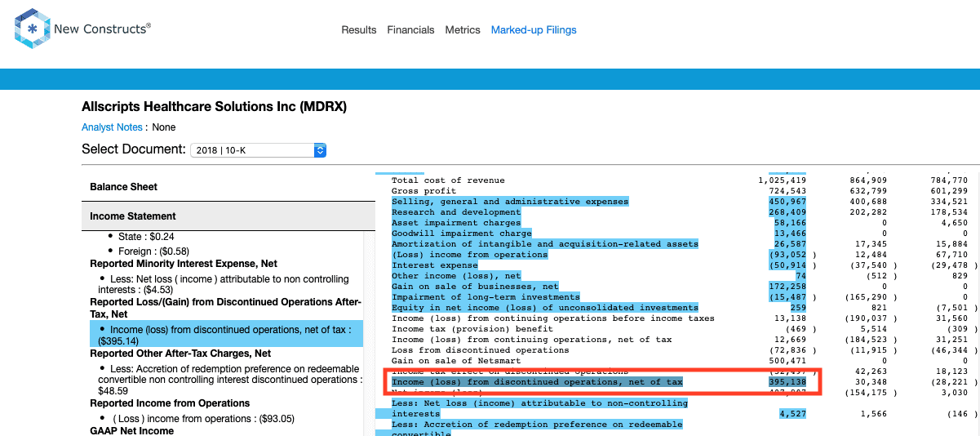The image size is (980, 436).
Task: Open the Financials menu item
Action: click(410, 30)
